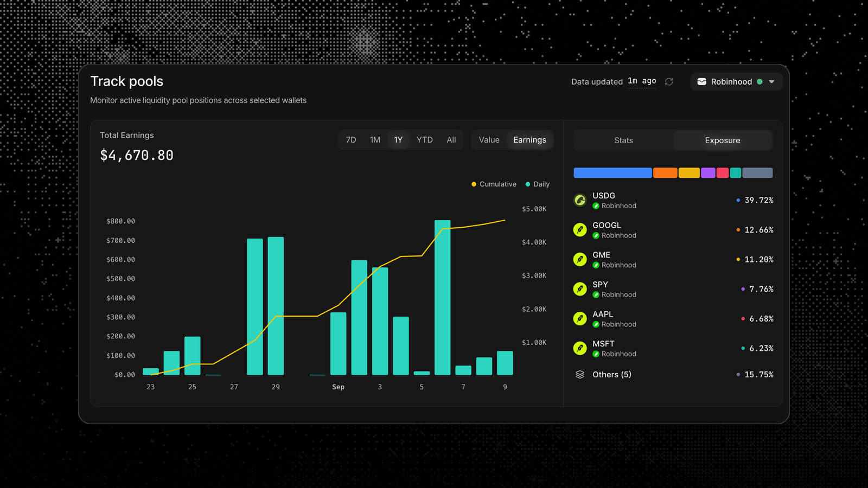Click the GOOGL asset name
This screenshot has height=488, width=868.
click(x=607, y=226)
